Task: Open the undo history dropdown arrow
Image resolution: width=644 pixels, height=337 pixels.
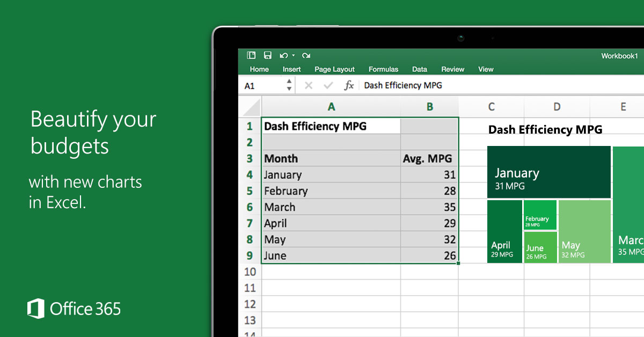Action: [294, 56]
